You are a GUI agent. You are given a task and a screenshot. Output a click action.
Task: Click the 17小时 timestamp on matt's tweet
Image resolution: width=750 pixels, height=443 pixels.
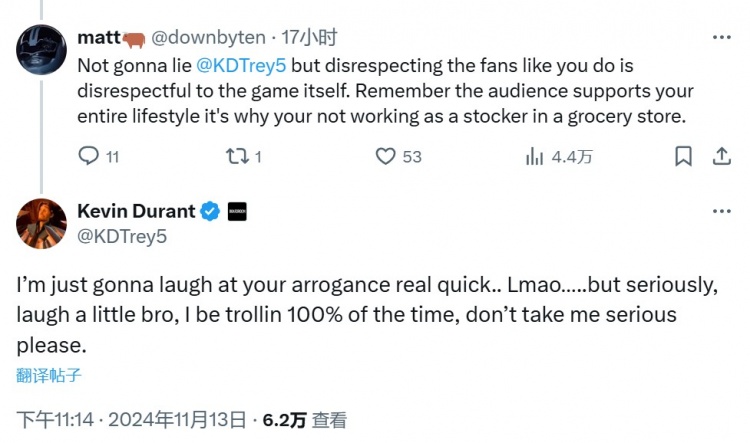(x=311, y=38)
